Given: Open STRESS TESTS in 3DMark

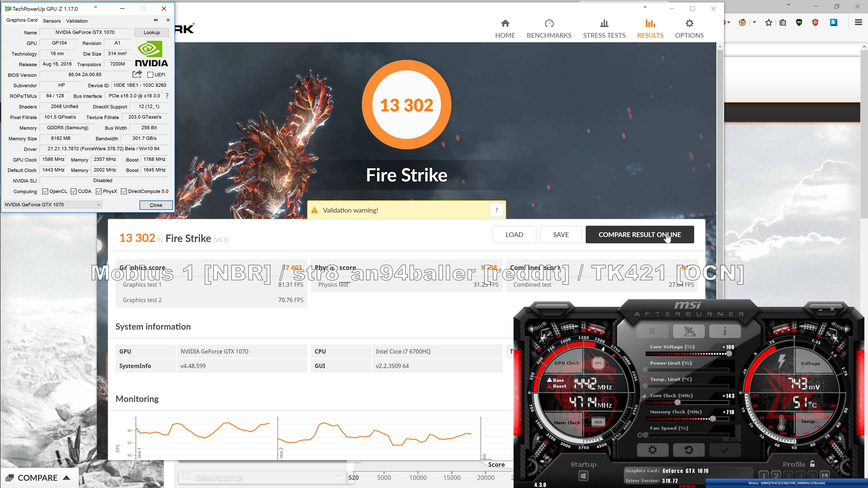Looking at the screenshot, I should click(x=604, y=29).
